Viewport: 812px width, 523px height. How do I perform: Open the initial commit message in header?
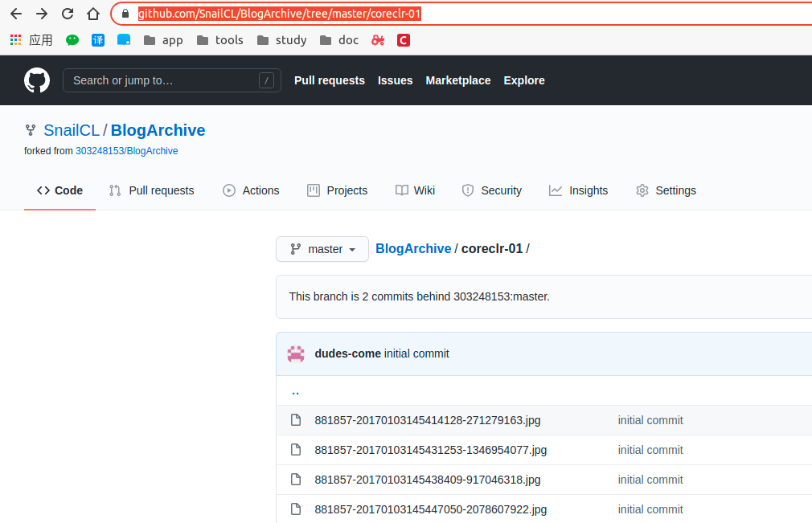click(417, 353)
